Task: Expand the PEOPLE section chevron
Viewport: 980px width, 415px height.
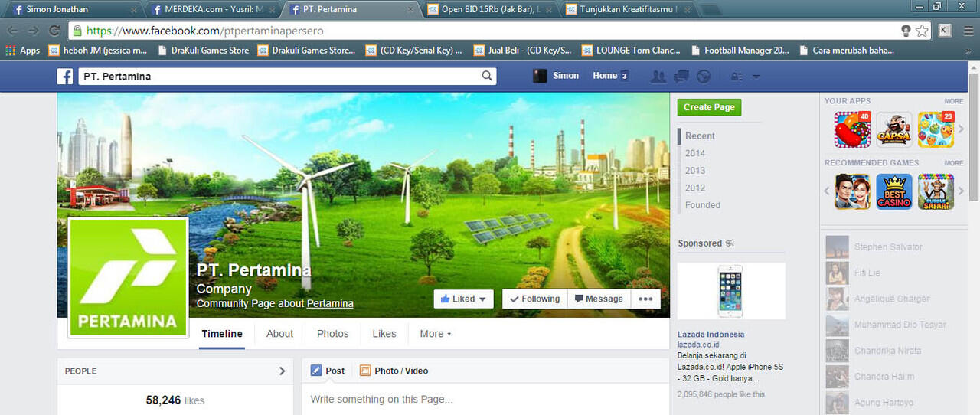Action: (282, 371)
